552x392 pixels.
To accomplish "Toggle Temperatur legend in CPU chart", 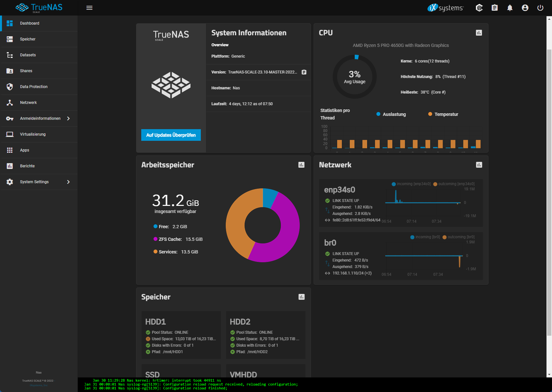I will [443, 114].
